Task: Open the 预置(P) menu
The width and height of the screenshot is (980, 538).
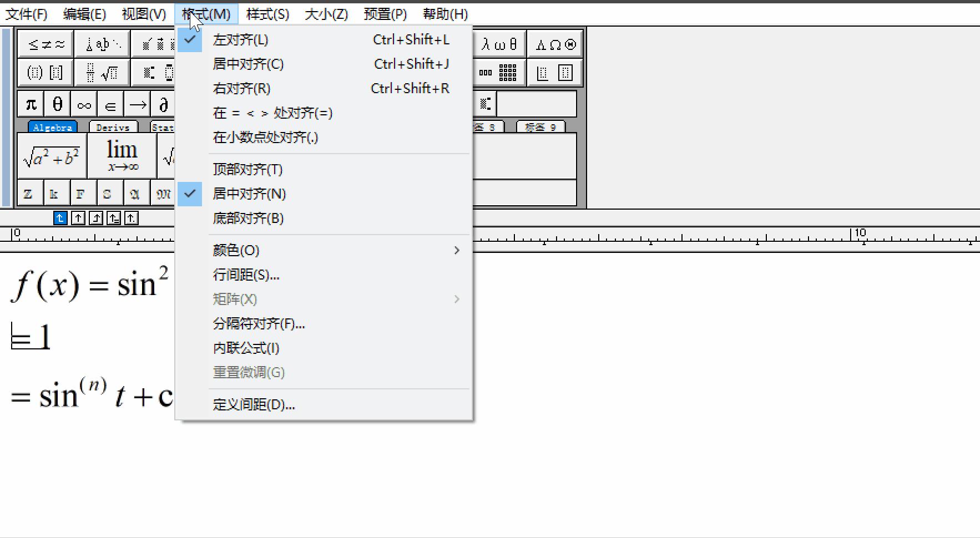Action: [385, 14]
